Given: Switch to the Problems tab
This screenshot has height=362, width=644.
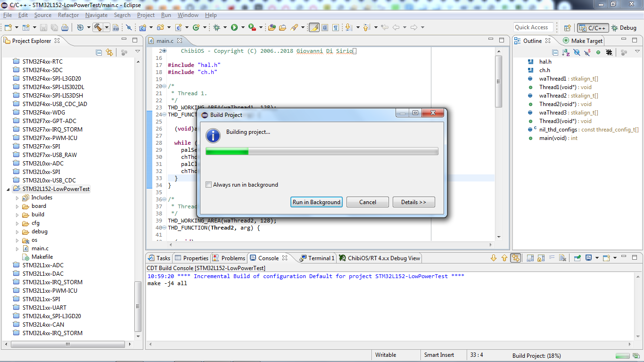Looking at the screenshot, I should 233,258.
